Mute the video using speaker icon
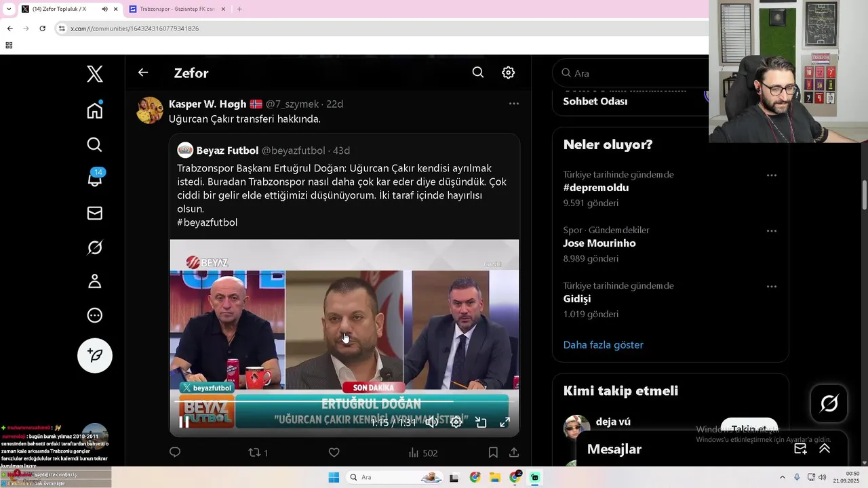The width and height of the screenshot is (868, 488). (x=431, y=422)
